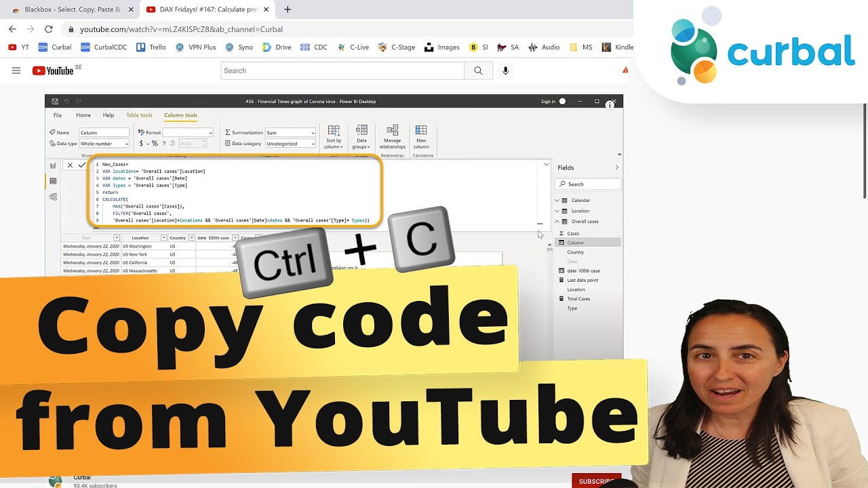Image resolution: width=868 pixels, height=488 pixels.
Task: Expand the Location table
Action: point(557,211)
